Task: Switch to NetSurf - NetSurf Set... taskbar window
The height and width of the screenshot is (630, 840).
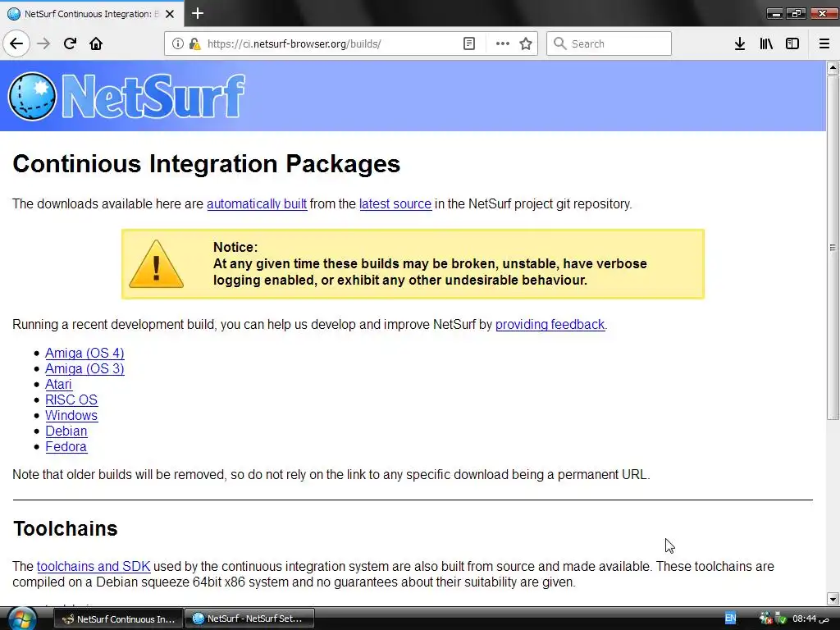Action: [x=249, y=619]
